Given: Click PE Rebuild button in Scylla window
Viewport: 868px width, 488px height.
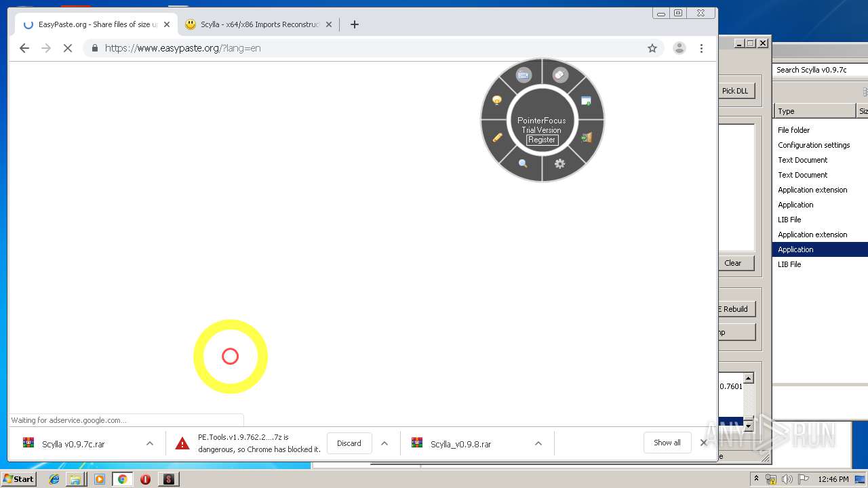Looking at the screenshot, I should (x=736, y=309).
